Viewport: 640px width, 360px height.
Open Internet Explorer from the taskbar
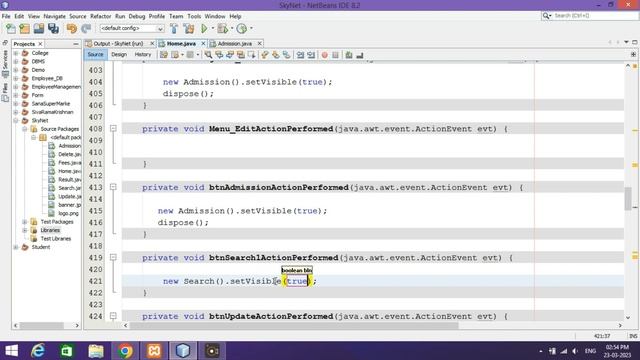(38, 351)
